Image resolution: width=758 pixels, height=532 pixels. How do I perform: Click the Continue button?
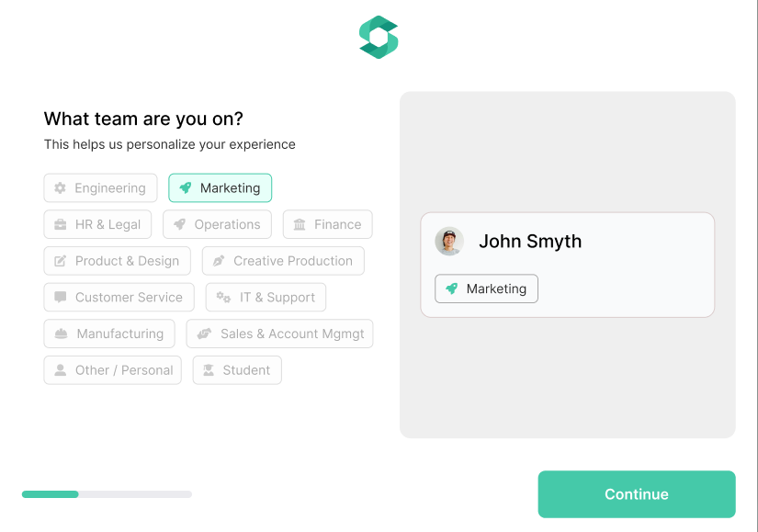pyautogui.click(x=637, y=494)
